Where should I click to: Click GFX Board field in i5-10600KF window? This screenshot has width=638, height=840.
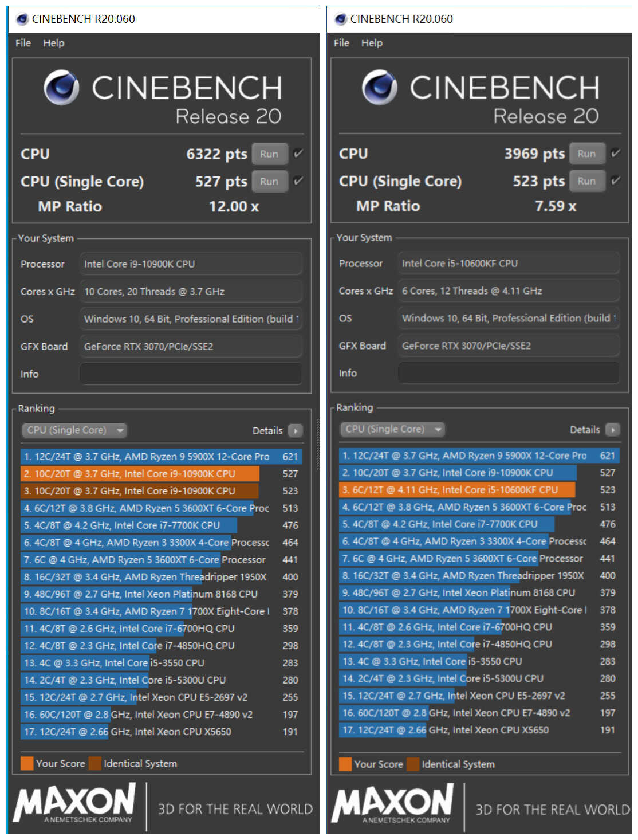[x=509, y=346]
